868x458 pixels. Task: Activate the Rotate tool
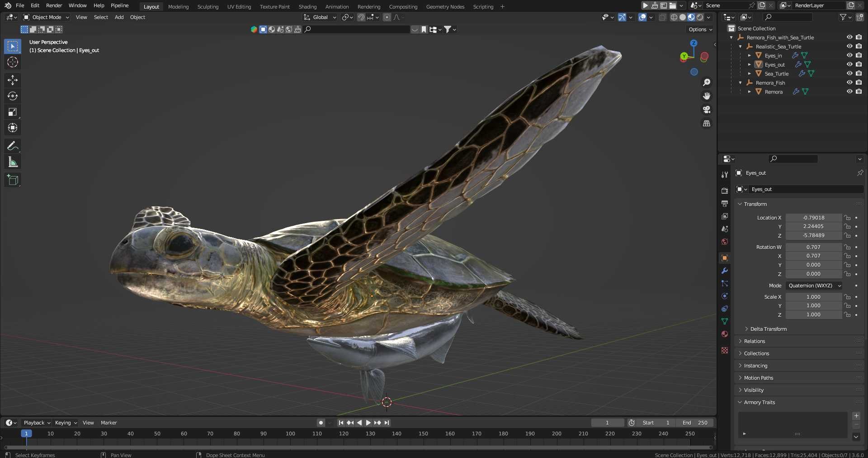click(13, 96)
